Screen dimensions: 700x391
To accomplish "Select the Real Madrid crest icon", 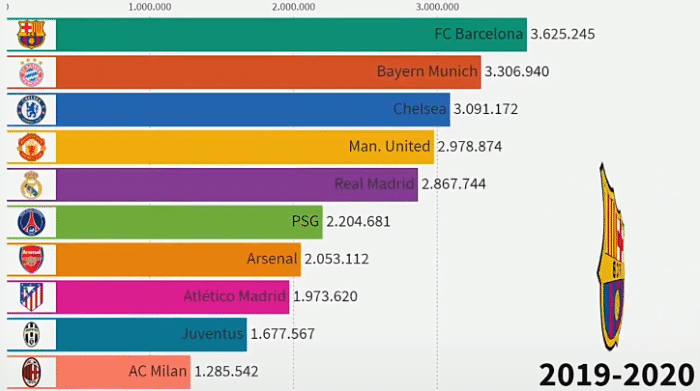I will click(x=31, y=185).
